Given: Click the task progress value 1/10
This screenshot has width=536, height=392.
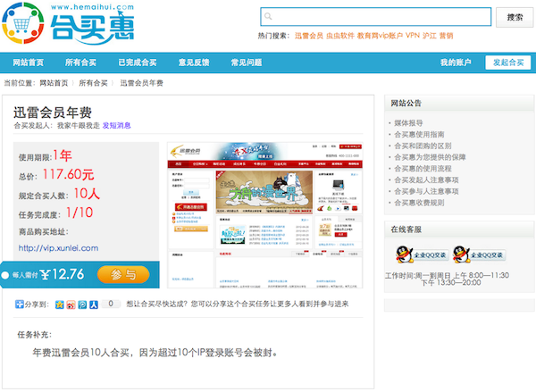Looking at the screenshot, I should (80, 213).
